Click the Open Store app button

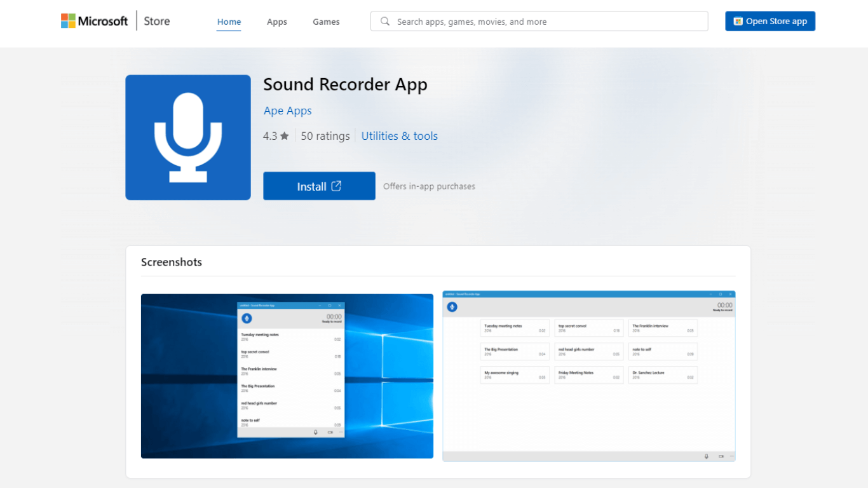770,21
